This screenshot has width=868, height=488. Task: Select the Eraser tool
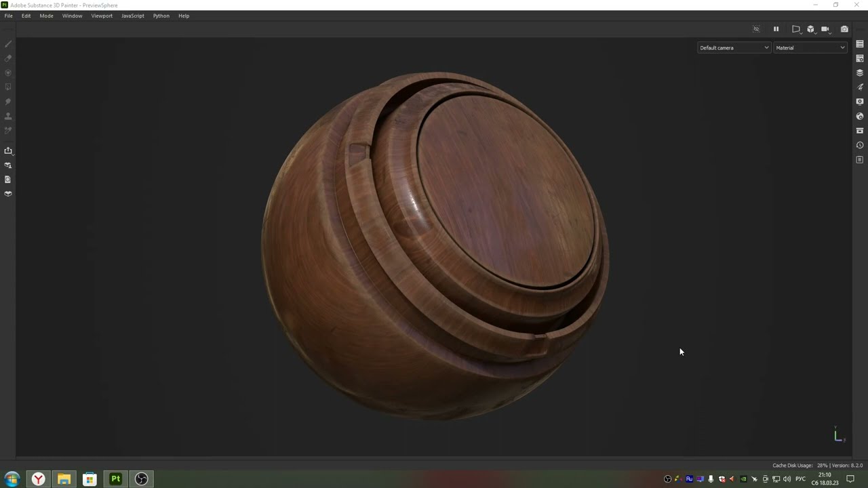(x=8, y=58)
